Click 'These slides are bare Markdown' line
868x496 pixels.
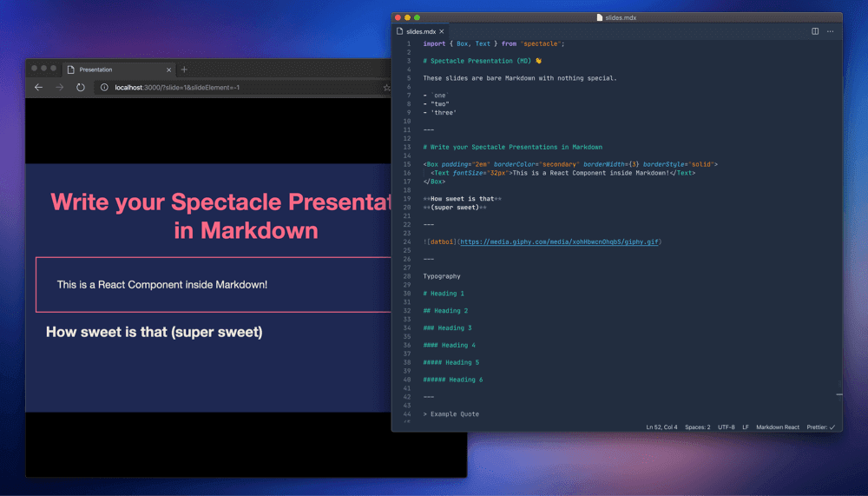coord(520,78)
